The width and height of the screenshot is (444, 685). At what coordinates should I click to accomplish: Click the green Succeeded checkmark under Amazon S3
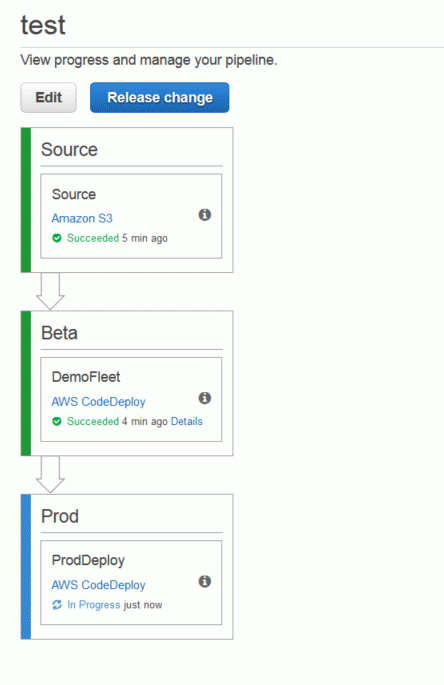(57, 238)
